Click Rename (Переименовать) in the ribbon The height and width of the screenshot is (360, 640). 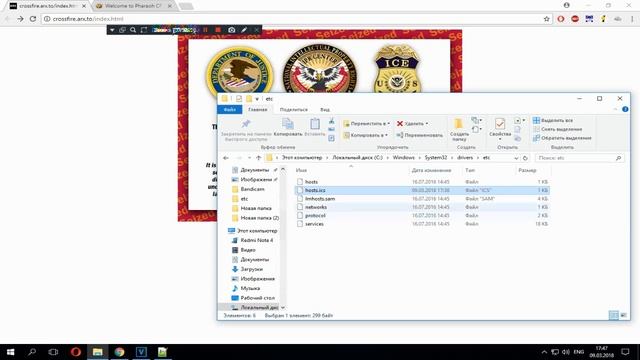419,135
